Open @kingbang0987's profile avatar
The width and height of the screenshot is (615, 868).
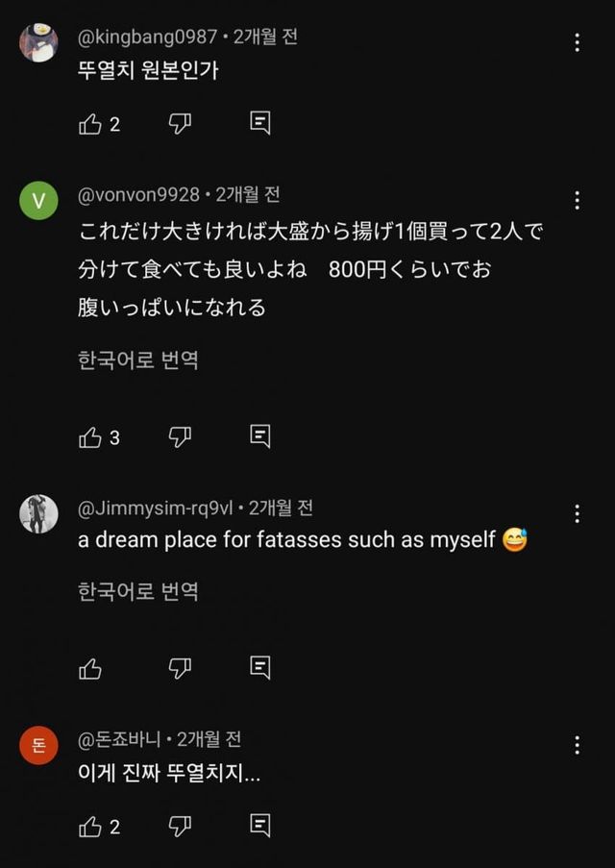coord(38,42)
